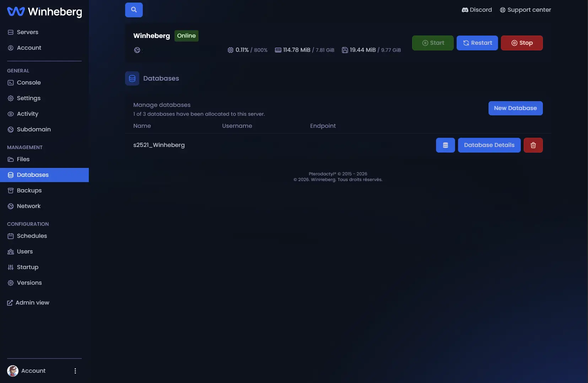Open the Files manager

pos(44,159)
